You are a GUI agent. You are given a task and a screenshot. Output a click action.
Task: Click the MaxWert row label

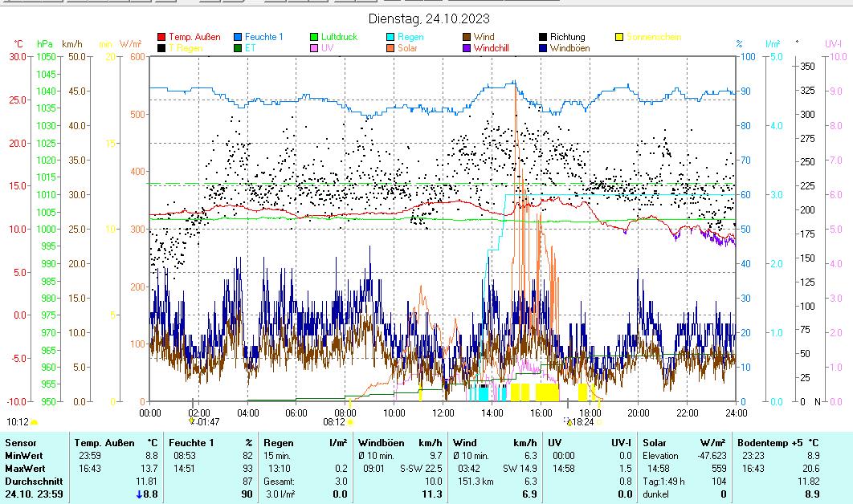(x=25, y=469)
